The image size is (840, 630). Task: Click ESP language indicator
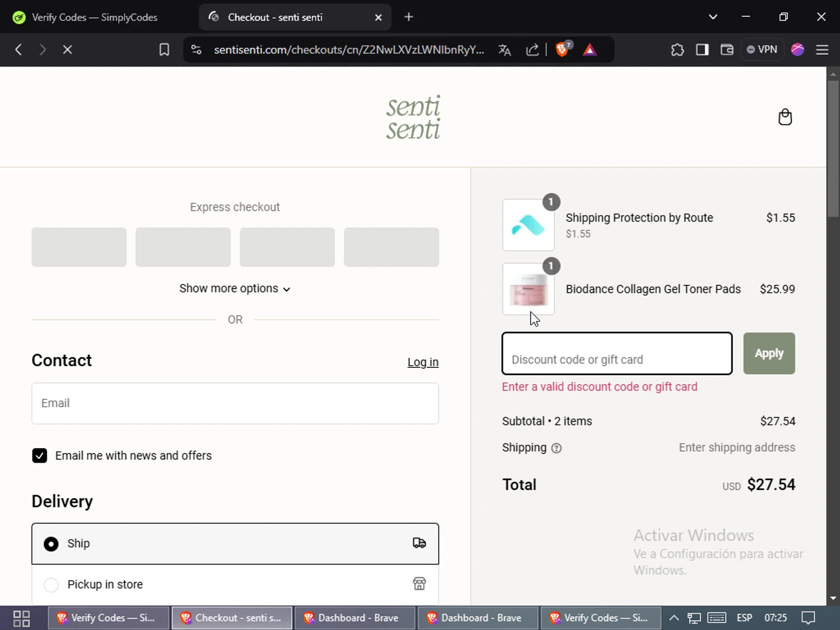(x=744, y=618)
